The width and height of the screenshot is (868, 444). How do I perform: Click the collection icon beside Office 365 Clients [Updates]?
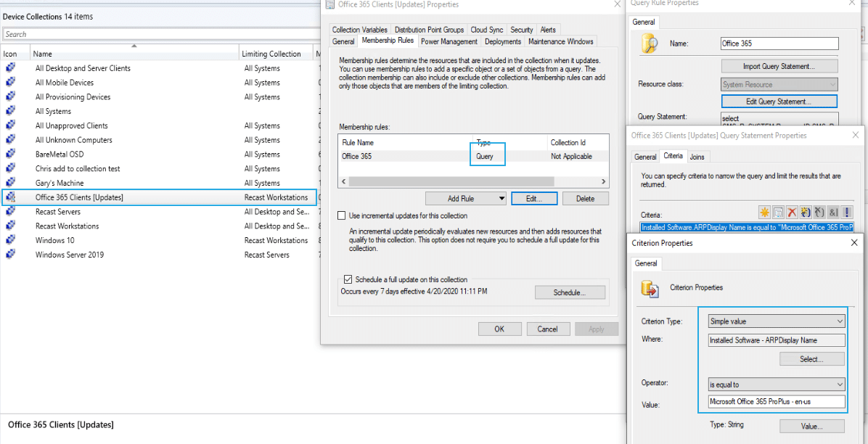tap(9, 197)
